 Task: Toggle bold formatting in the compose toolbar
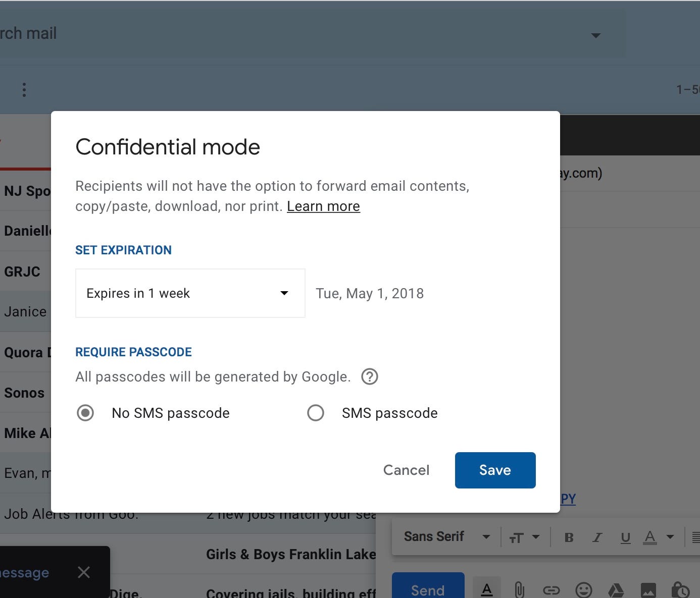(x=569, y=537)
